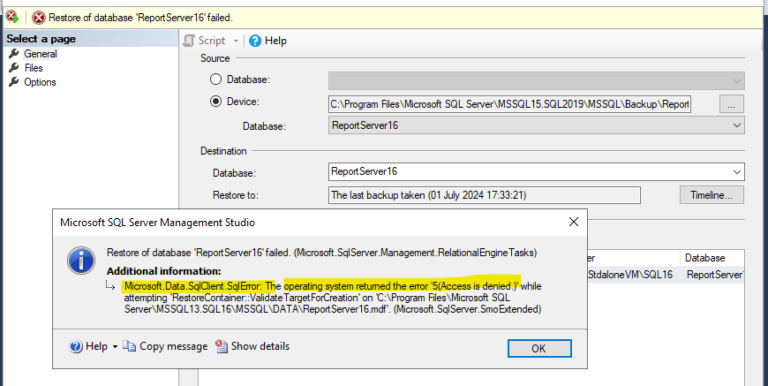This screenshot has width=768, height=386.
Task: Select the Database source radio button
Action: coord(216,79)
